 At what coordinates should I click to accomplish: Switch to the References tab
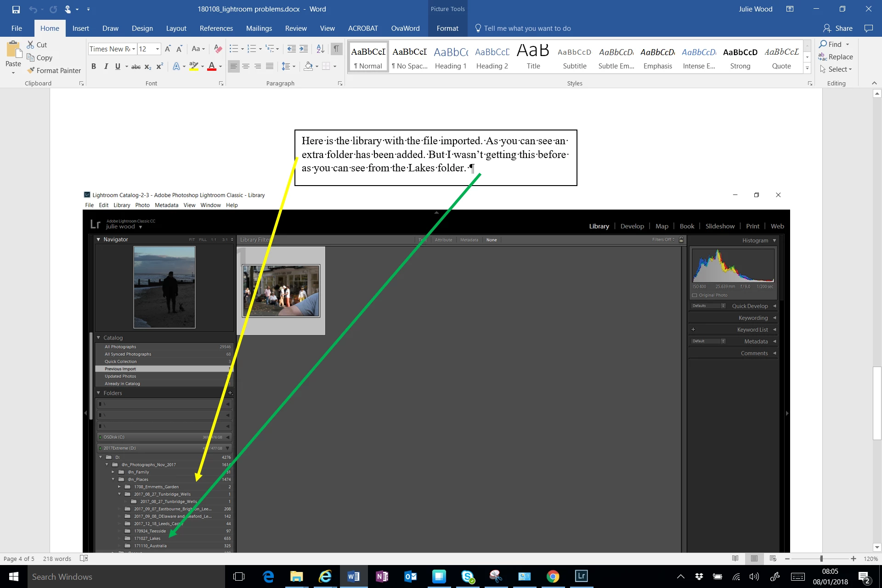pyautogui.click(x=216, y=28)
